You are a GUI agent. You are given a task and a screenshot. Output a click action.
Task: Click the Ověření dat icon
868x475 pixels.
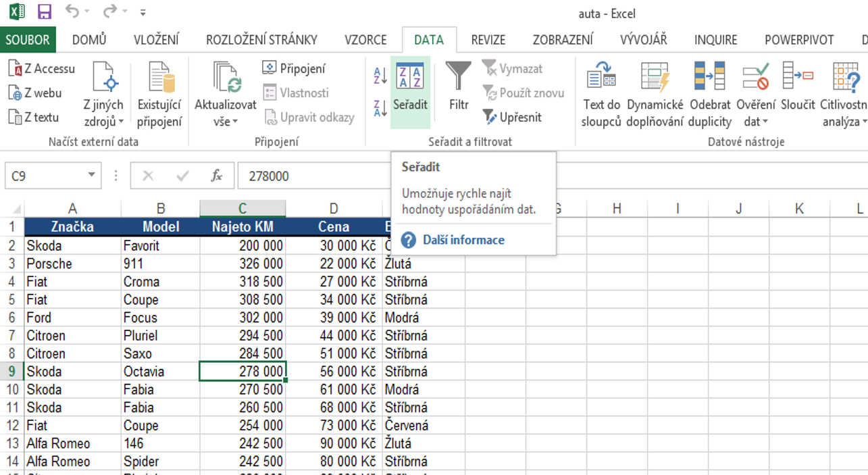click(x=756, y=77)
